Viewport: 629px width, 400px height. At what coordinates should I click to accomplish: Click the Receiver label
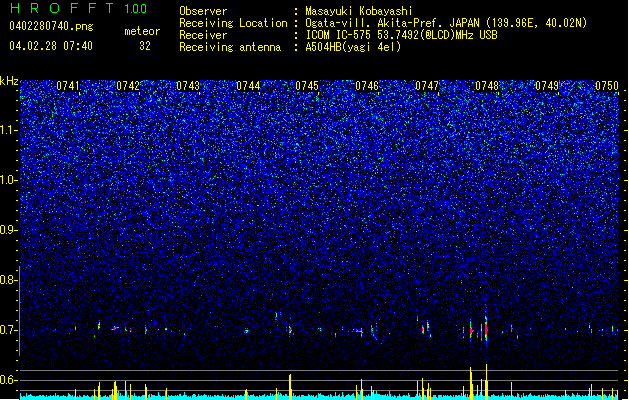pyautogui.click(x=203, y=35)
